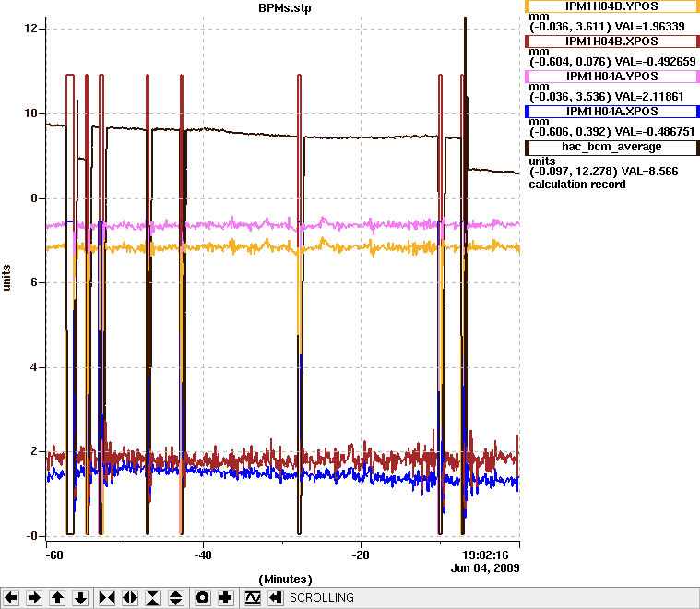Click the SCROLLING status label
The height and width of the screenshot is (609, 700).
click(322, 597)
